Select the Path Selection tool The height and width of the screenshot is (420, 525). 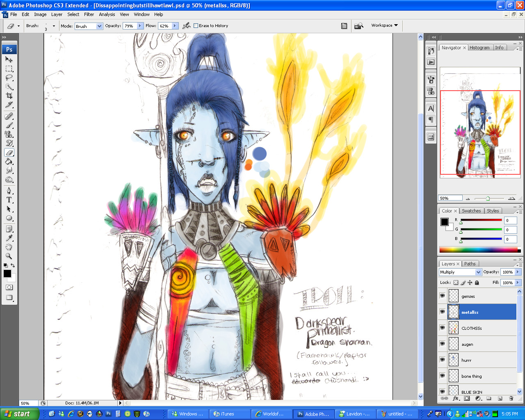[9, 209]
